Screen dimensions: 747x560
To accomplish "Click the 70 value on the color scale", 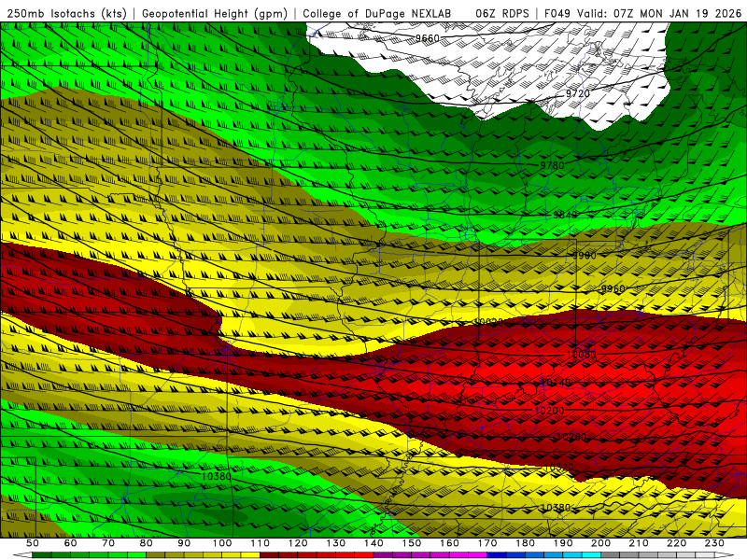I will pos(108,543).
